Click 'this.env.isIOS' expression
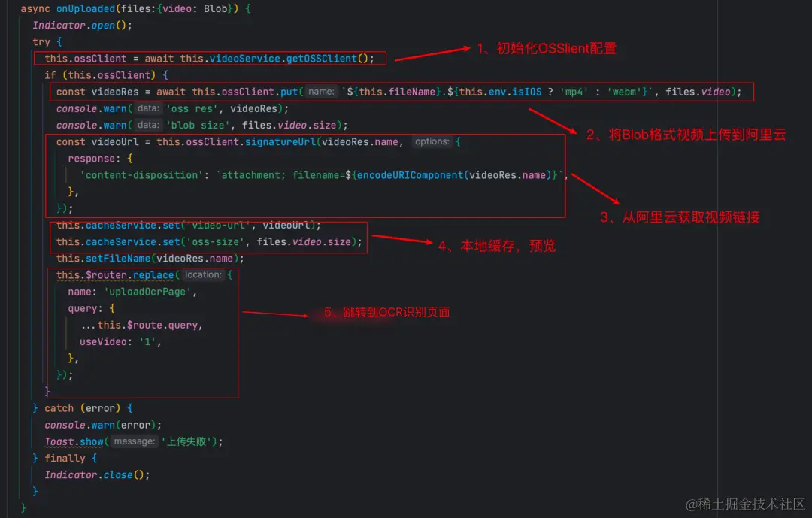Image resolution: width=812 pixels, height=518 pixels. pos(500,92)
